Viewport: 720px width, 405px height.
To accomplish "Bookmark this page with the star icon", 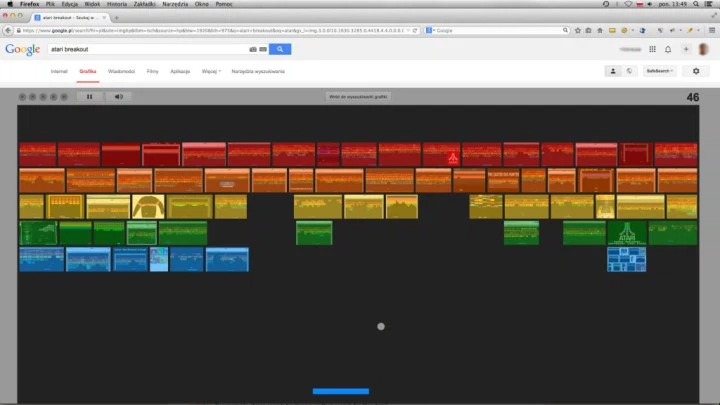I will coord(578,30).
